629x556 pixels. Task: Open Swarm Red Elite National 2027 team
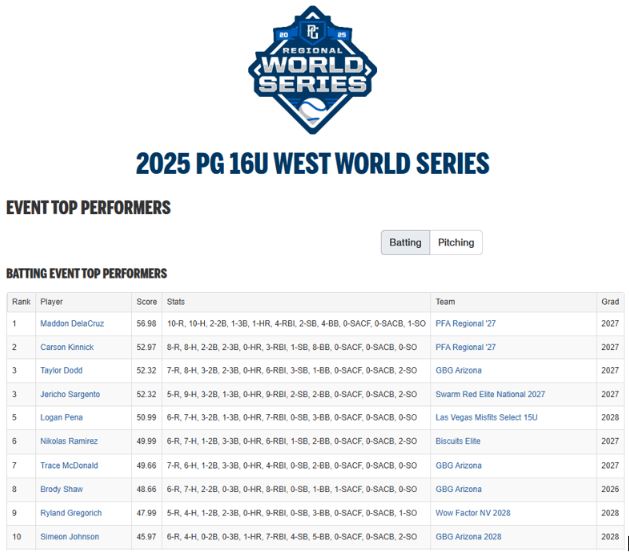tap(490, 395)
